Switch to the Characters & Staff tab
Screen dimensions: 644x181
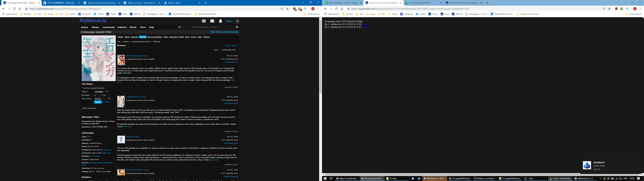click(176, 37)
